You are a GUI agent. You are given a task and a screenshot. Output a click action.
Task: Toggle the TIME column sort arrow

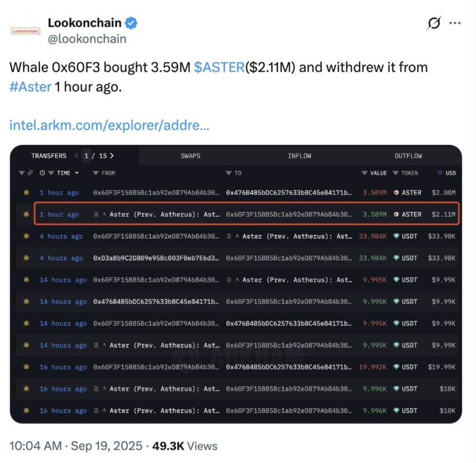pyautogui.click(x=76, y=173)
